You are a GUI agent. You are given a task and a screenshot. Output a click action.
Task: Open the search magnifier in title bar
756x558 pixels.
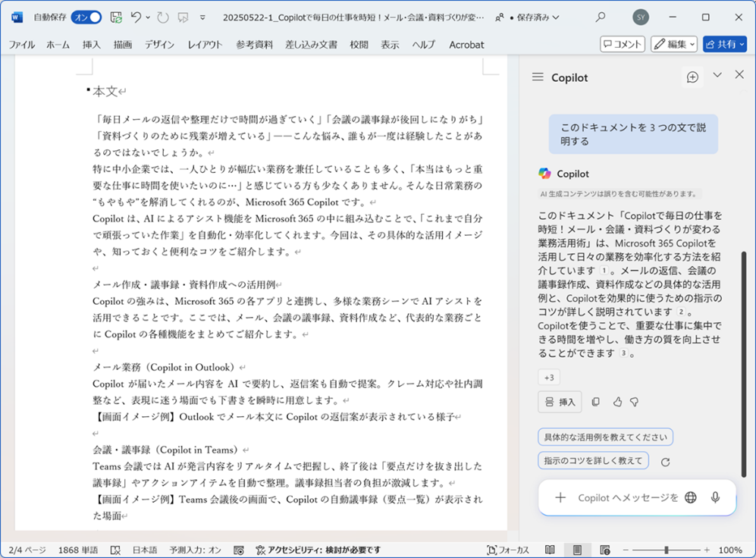coord(601,17)
